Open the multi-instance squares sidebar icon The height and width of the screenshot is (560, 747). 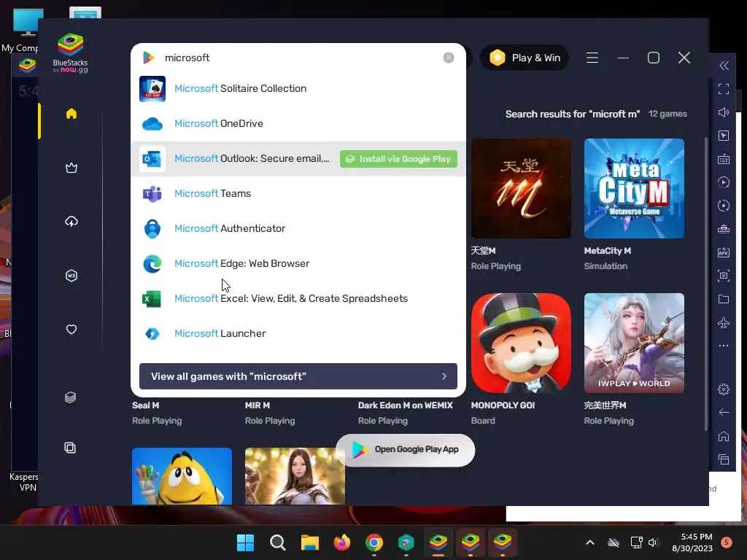(70, 448)
